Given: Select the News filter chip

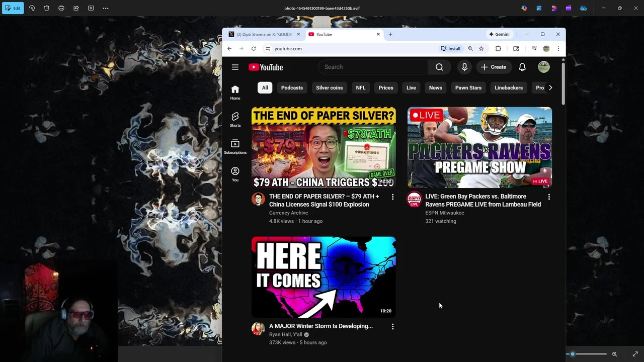Looking at the screenshot, I should point(436,87).
